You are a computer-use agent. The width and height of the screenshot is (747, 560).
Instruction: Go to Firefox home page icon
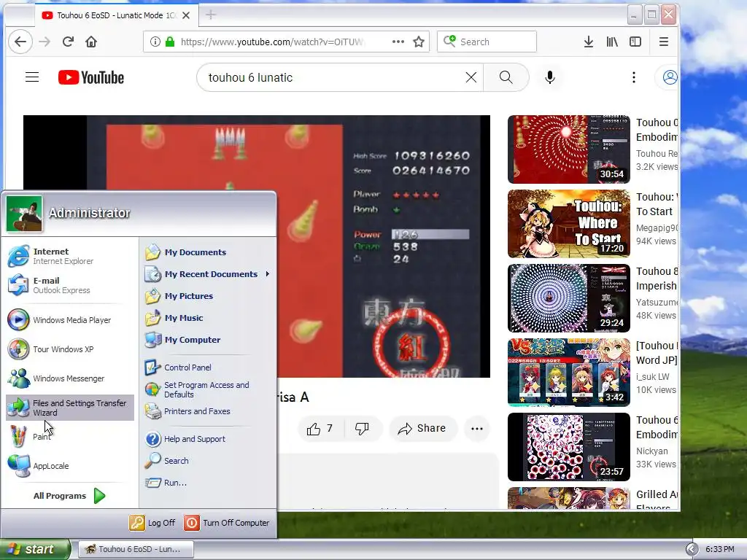[x=91, y=42]
